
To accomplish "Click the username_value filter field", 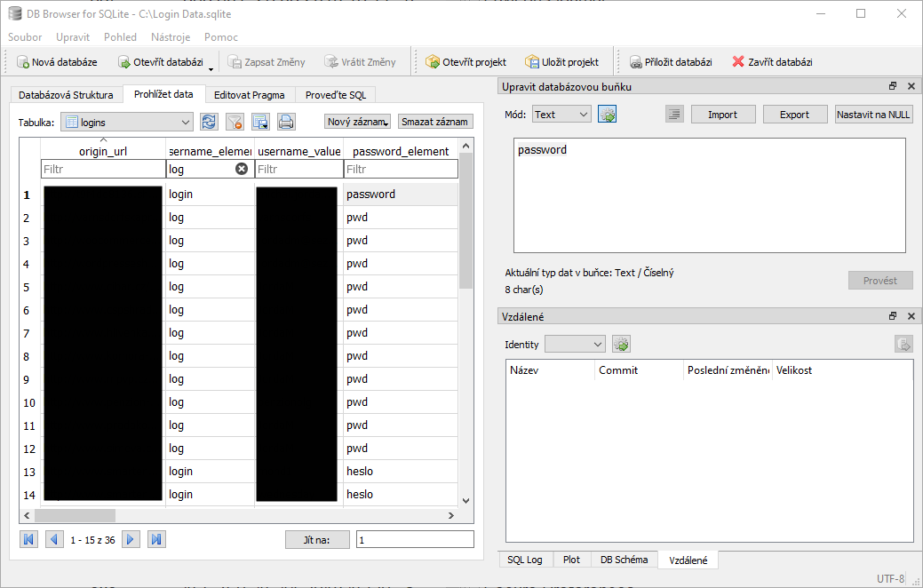I will 299,170.
